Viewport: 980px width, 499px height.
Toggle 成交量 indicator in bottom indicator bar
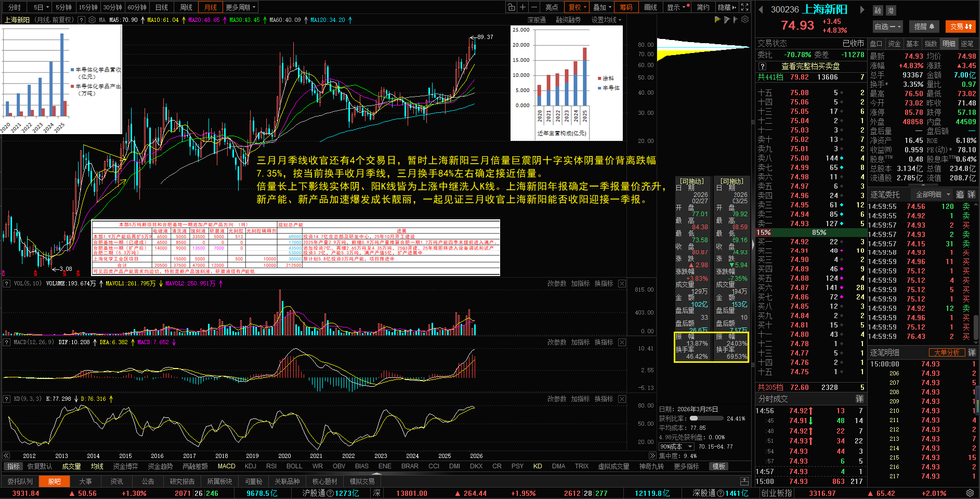71,466
